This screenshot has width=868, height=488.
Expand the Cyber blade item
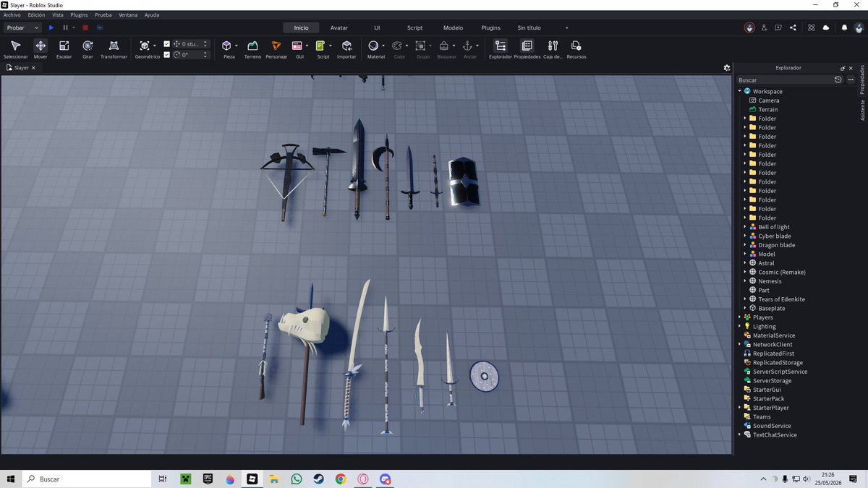tap(745, 236)
